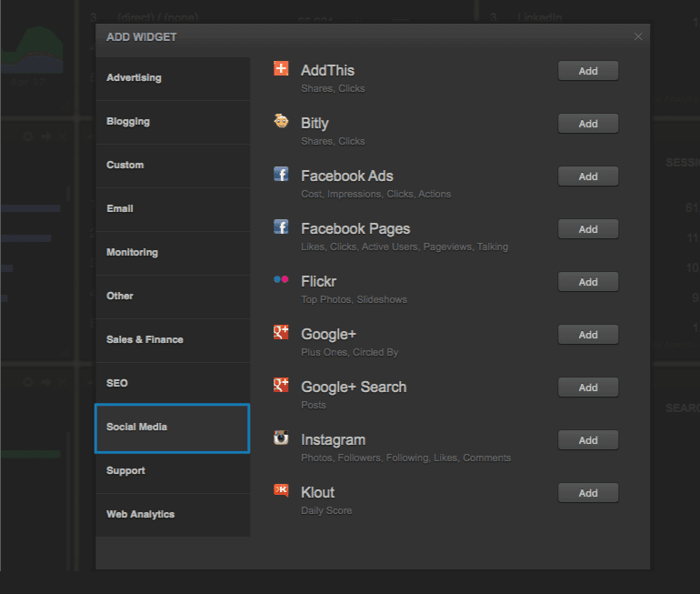Add the Instagram widget
Image resolution: width=700 pixels, height=594 pixels.
pyautogui.click(x=588, y=440)
